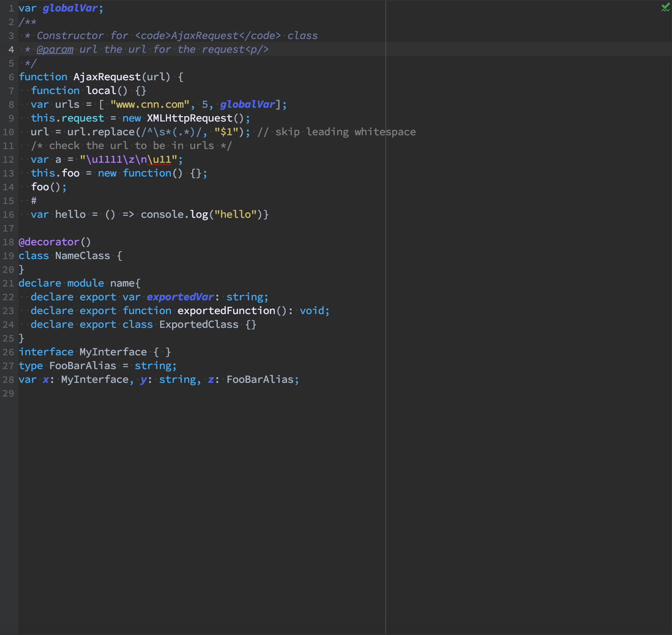This screenshot has height=635, width=672.
Task: Click 'urls' variable on line 8
Action: [67, 104]
